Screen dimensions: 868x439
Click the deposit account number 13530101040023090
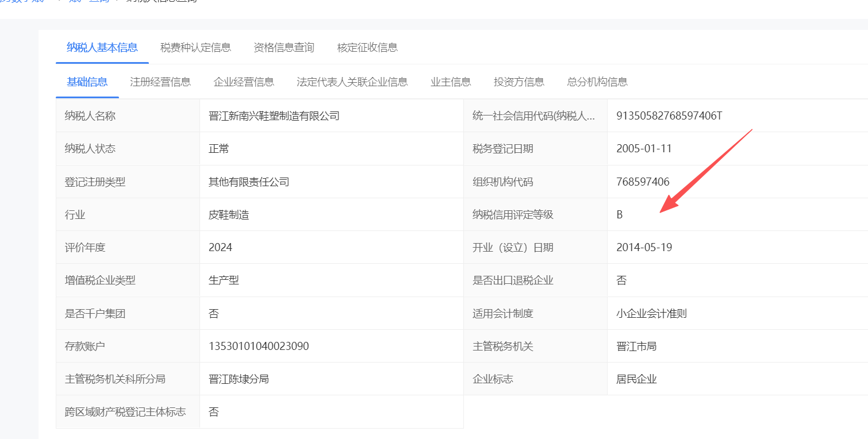click(x=259, y=346)
